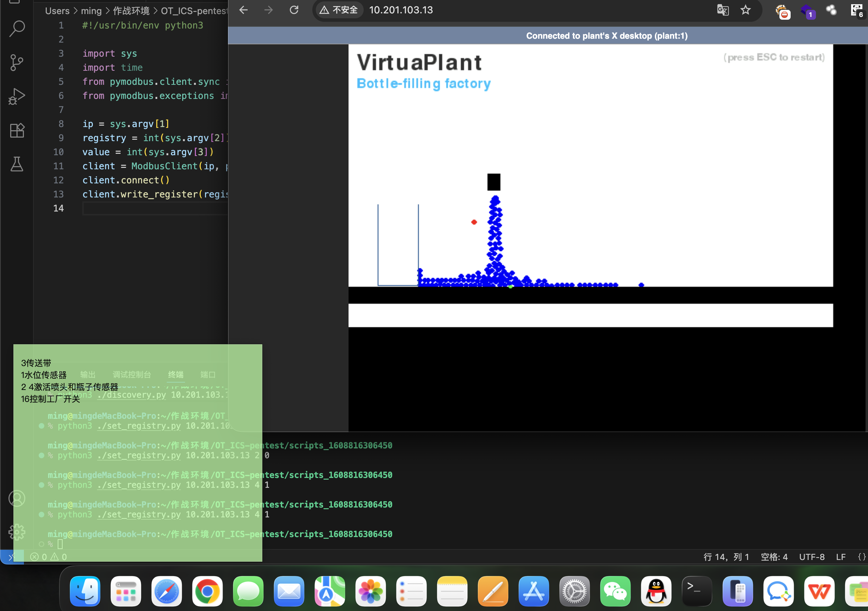Viewport: 868px width, 611px height.
Task: Switch to the 终端 panel tab
Action: click(x=175, y=374)
